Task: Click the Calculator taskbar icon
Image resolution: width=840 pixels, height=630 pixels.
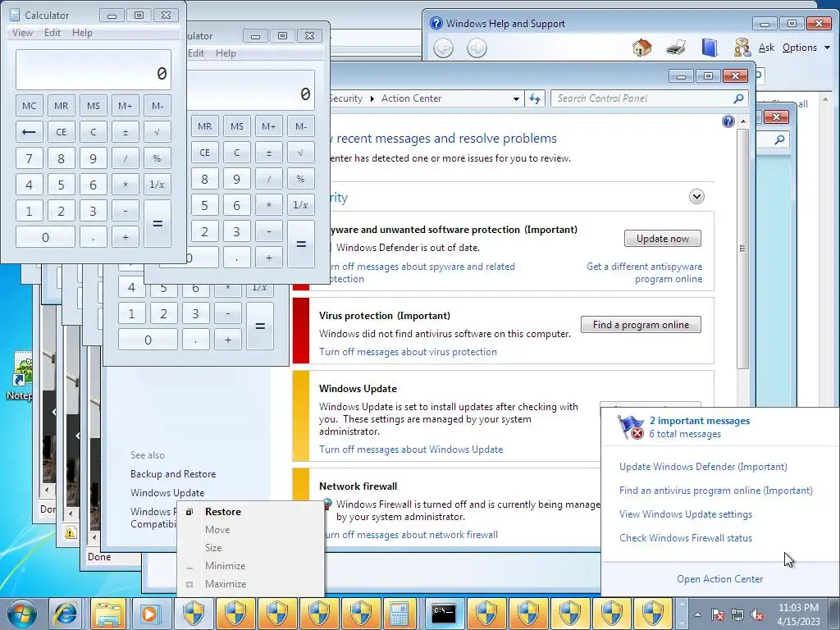Action: pos(399,614)
